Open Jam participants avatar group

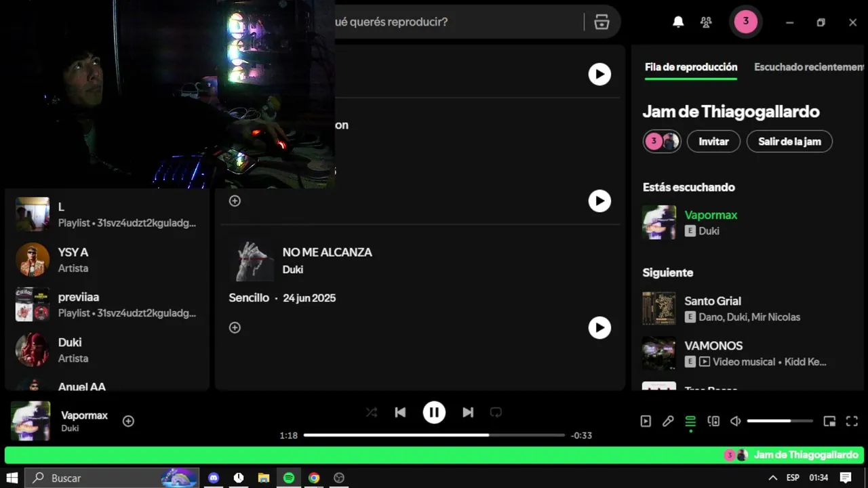(x=662, y=141)
